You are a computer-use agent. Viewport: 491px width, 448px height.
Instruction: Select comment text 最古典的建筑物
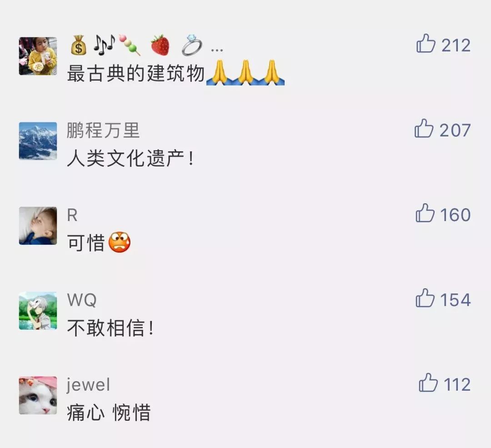click(x=136, y=74)
